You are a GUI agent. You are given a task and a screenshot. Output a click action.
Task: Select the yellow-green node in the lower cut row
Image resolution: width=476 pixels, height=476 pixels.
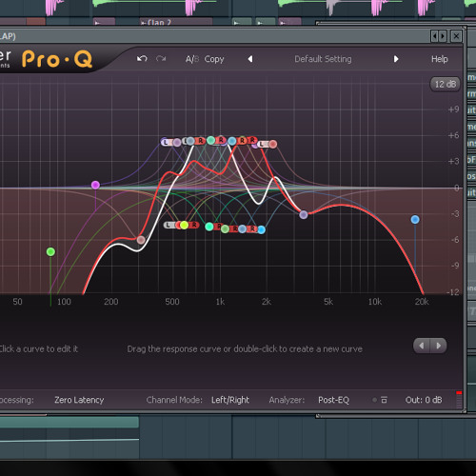tap(184, 226)
